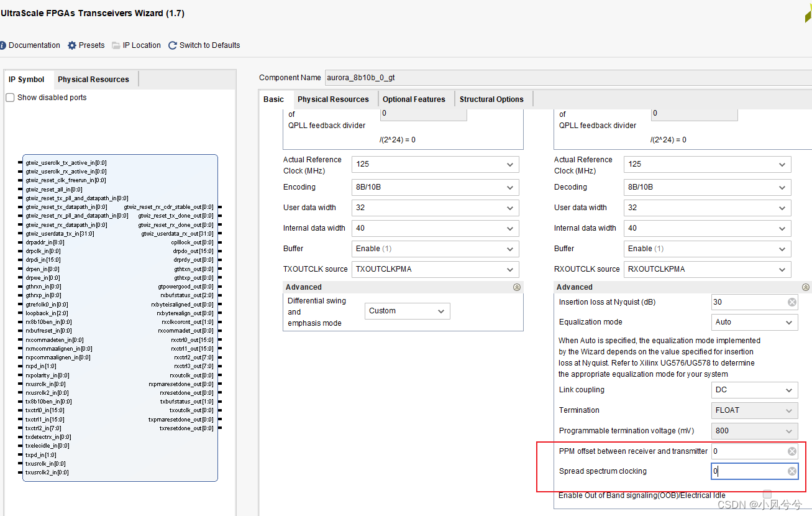Select rxbyteisaligned_out[0:0] port label

point(182,305)
